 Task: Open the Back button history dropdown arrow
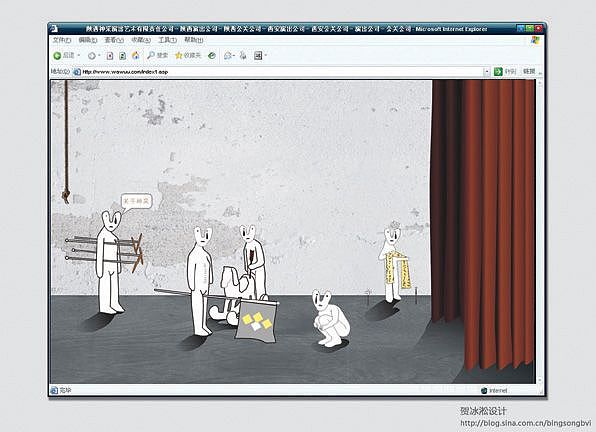point(79,55)
